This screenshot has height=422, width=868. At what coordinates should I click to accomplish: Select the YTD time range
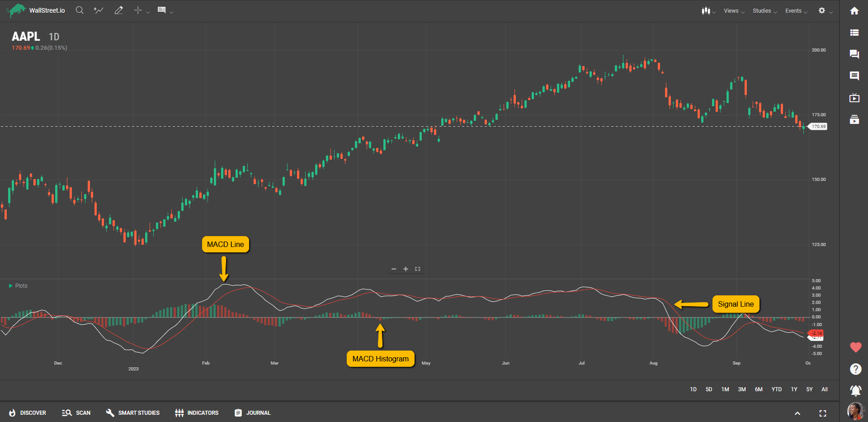coord(777,389)
